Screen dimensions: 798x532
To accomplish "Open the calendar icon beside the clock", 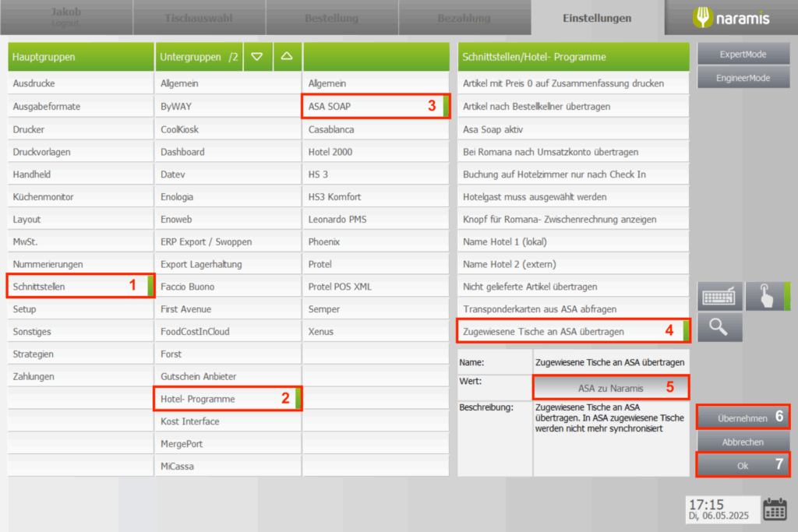I will click(775, 509).
